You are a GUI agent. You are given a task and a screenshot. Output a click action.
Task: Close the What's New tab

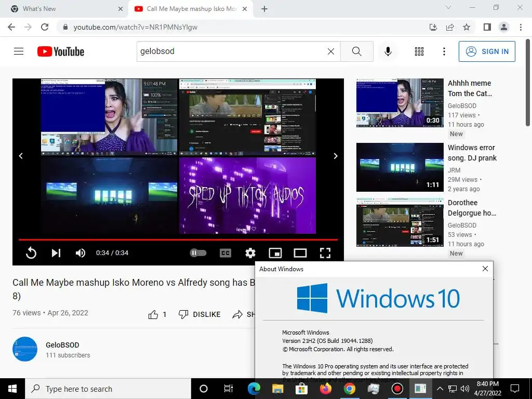pos(121,9)
